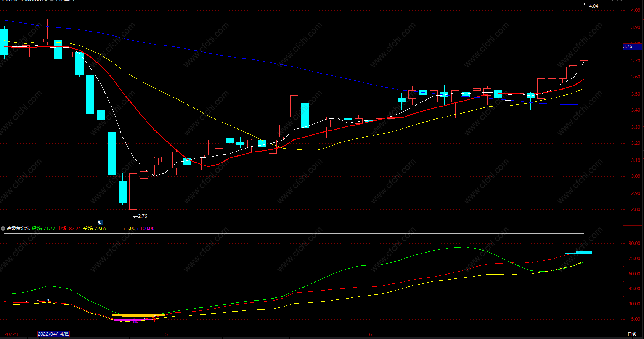The image size is (644, 339).
Task: Click the red up-arrow buy signal
Action: tap(154, 319)
